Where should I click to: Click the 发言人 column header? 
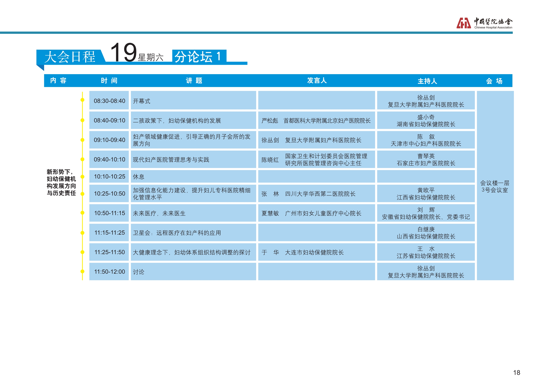click(x=317, y=80)
